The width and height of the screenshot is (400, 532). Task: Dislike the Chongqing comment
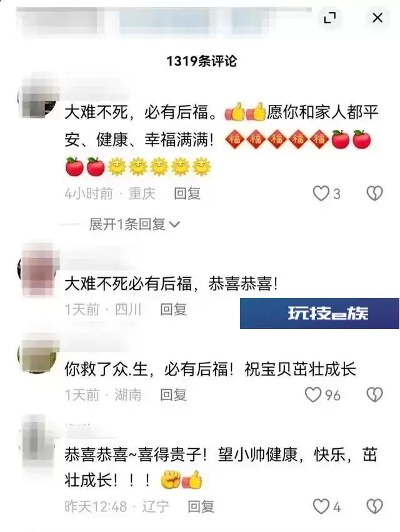tap(374, 194)
